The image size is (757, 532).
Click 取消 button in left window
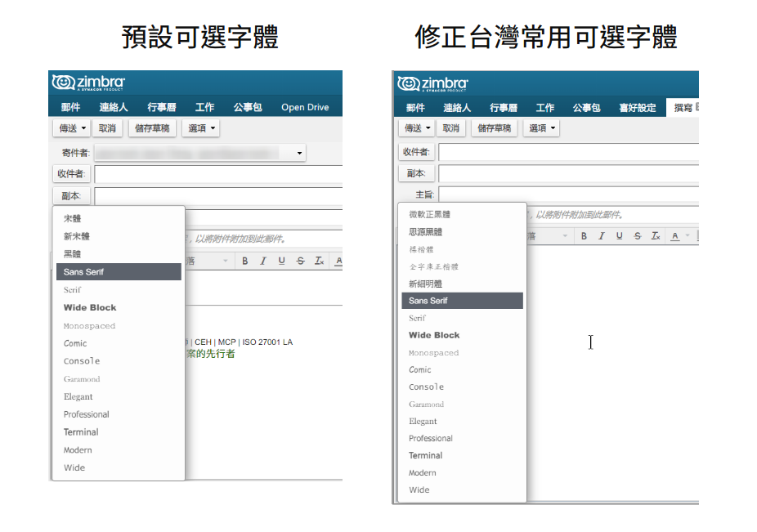pos(107,128)
